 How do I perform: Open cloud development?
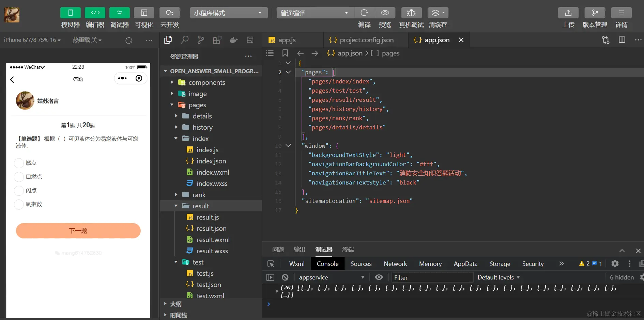[x=170, y=13]
